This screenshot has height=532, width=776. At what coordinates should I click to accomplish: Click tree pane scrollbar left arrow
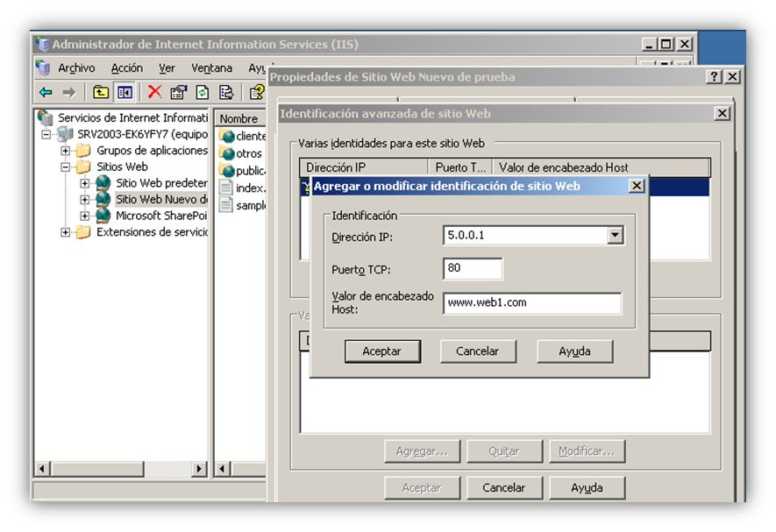point(42,468)
